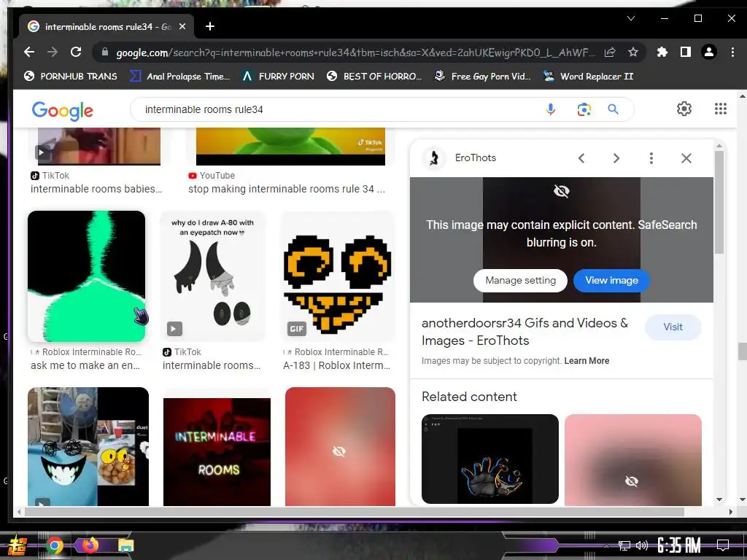The image size is (747, 560).
Task: Click the GIF badge on A-183 image
Action: click(296, 329)
